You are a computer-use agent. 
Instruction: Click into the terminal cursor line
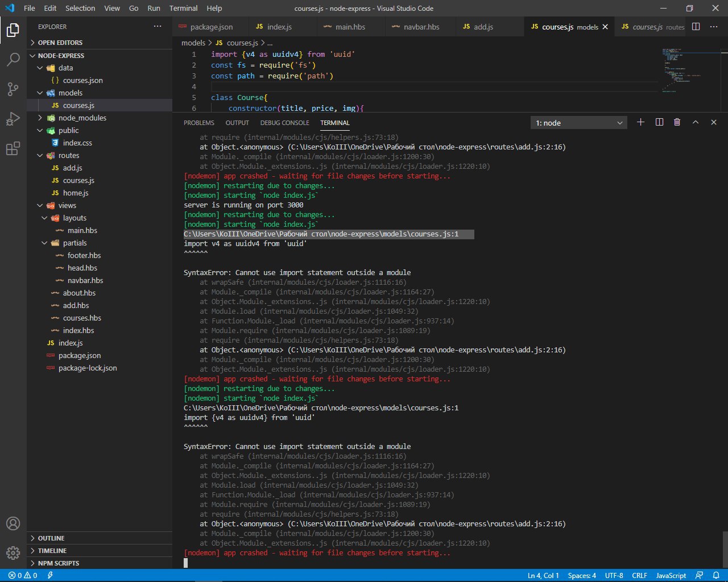point(185,563)
